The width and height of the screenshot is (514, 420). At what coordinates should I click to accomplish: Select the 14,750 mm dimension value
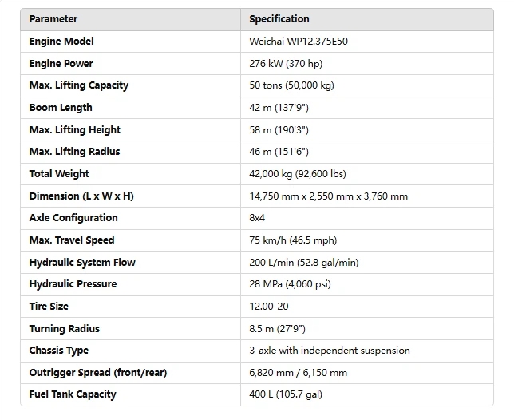click(x=328, y=196)
